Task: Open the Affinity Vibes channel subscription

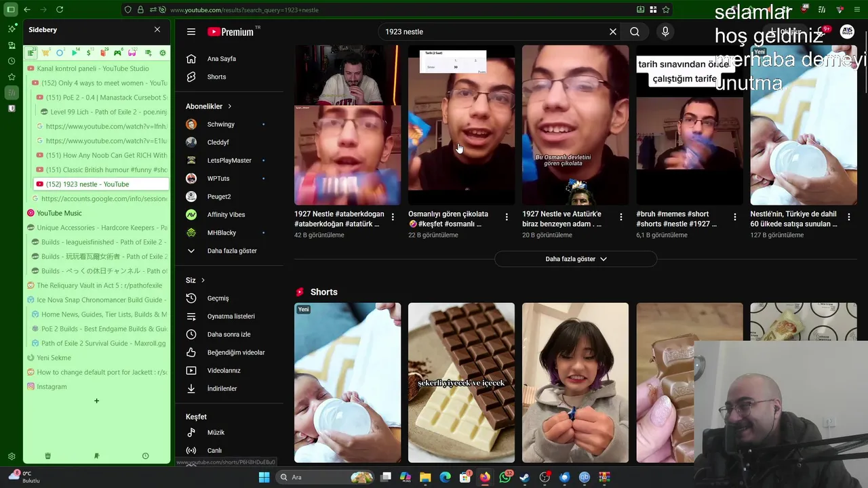Action: (229, 215)
